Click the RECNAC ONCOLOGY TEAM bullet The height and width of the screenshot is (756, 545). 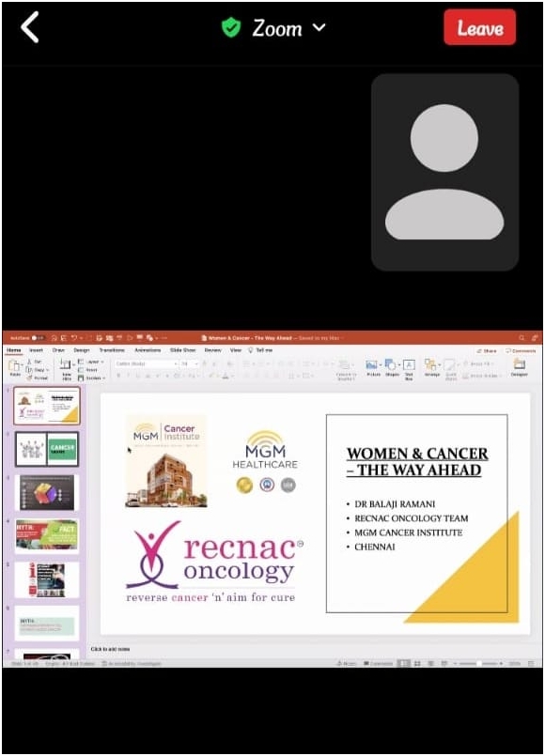(x=411, y=518)
